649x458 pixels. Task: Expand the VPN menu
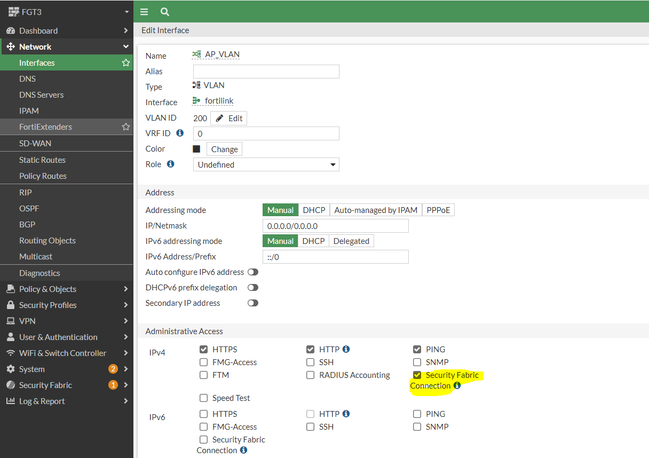pos(126,321)
